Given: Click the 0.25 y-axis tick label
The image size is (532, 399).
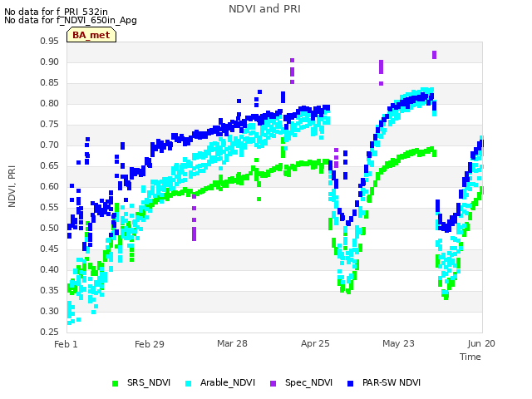Looking at the screenshot, I should [x=50, y=332].
